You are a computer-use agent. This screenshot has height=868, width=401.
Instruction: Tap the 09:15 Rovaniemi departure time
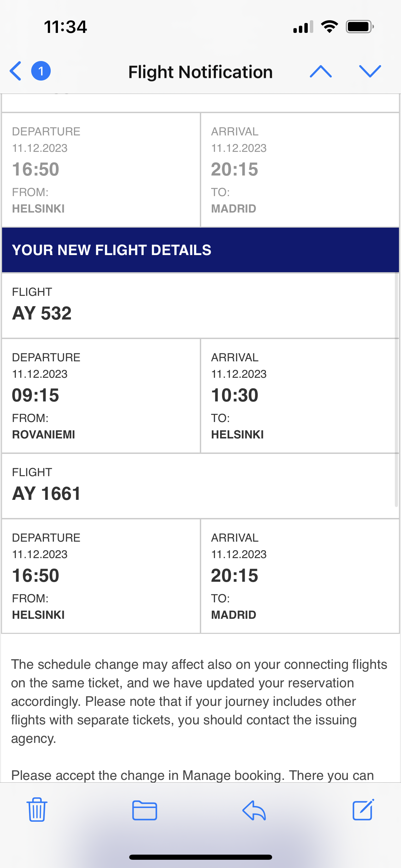click(x=36, y=395)
